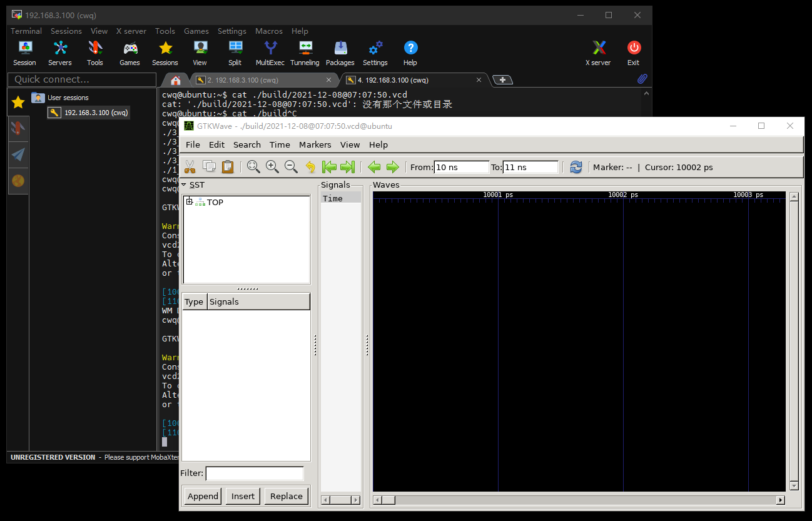Open the Servers tool in MobaXterm
This screenshot has width=812, height=521.
(x=60, y=53)
